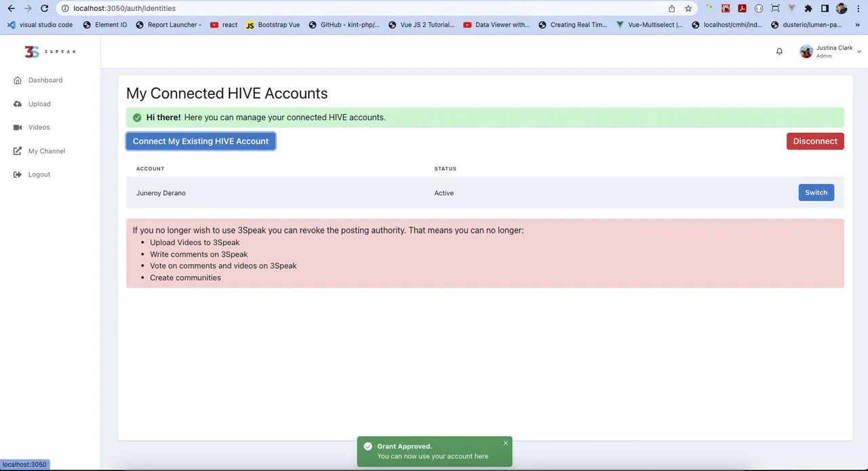Open the Chrome profile avatar
The height and width of the screenshot is (471, 868).
pos(842,8)
